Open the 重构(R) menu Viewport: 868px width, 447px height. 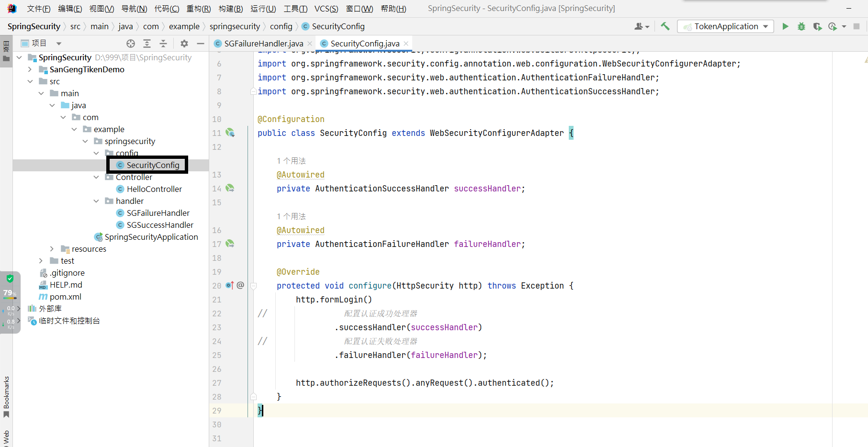[x=199, y=9]
